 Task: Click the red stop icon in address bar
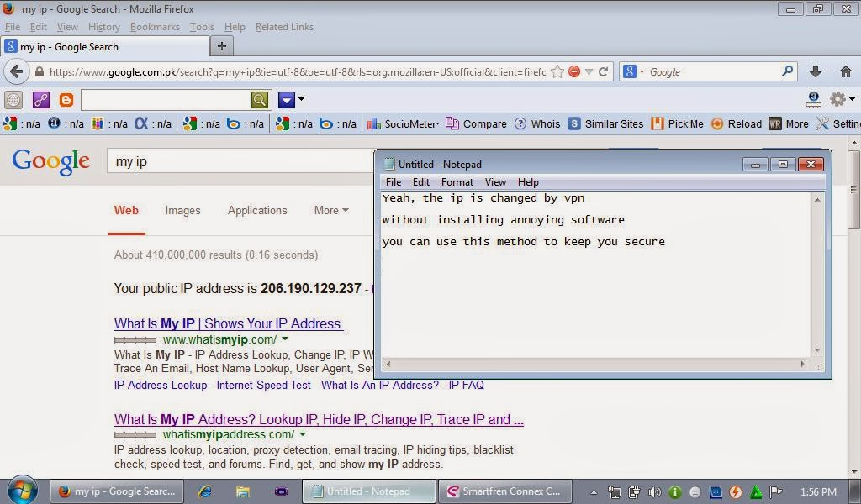(574, 72)
